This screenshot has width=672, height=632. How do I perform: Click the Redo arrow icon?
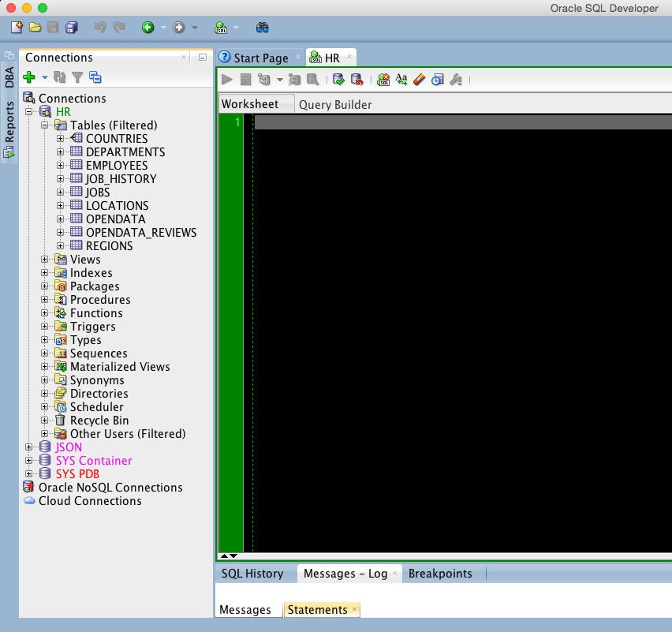(119, 28)
